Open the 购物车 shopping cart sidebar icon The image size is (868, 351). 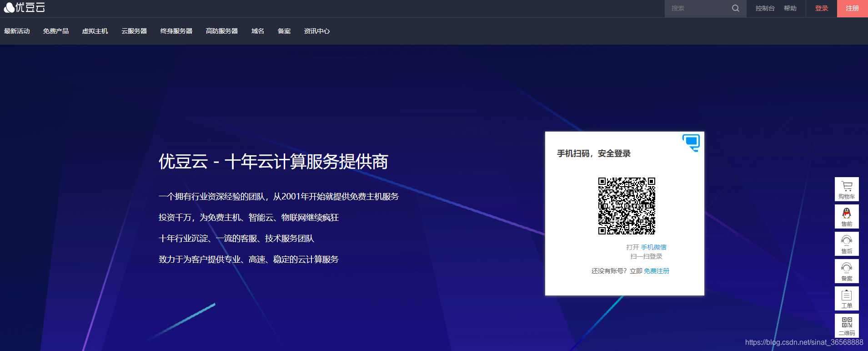click(847, 189)
